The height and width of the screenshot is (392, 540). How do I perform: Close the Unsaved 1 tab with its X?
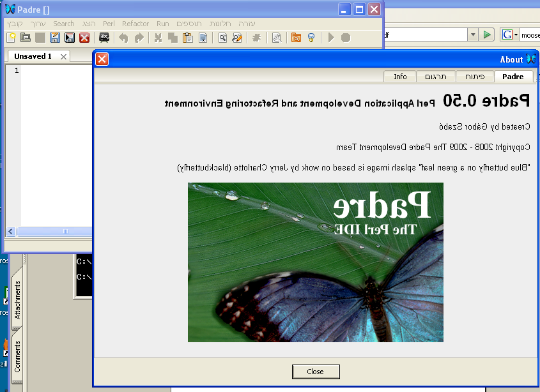point(63,56)
